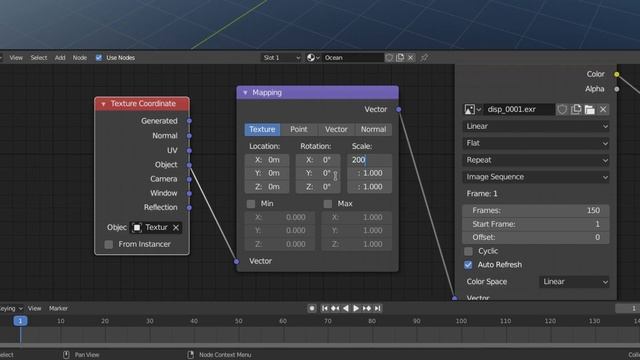Viewport: 640px width, 360px height.
Task: Click the Rotation Z 0° field
Action: (318, 187)
